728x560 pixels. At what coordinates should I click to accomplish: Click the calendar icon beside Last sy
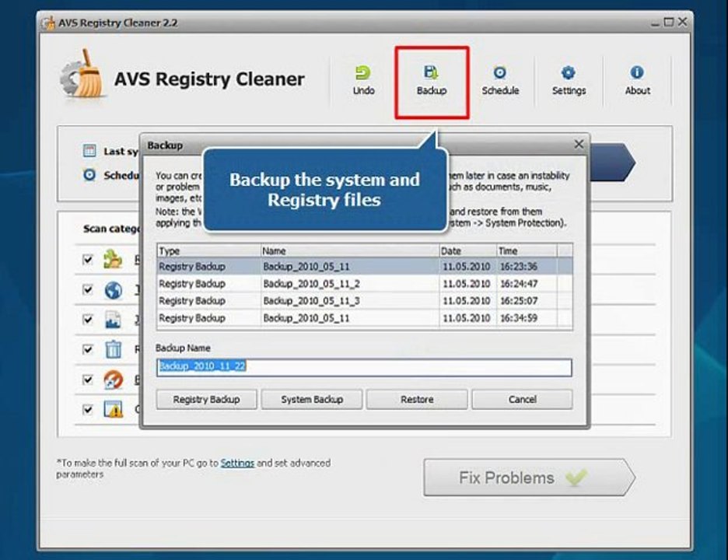pos(89,150)
